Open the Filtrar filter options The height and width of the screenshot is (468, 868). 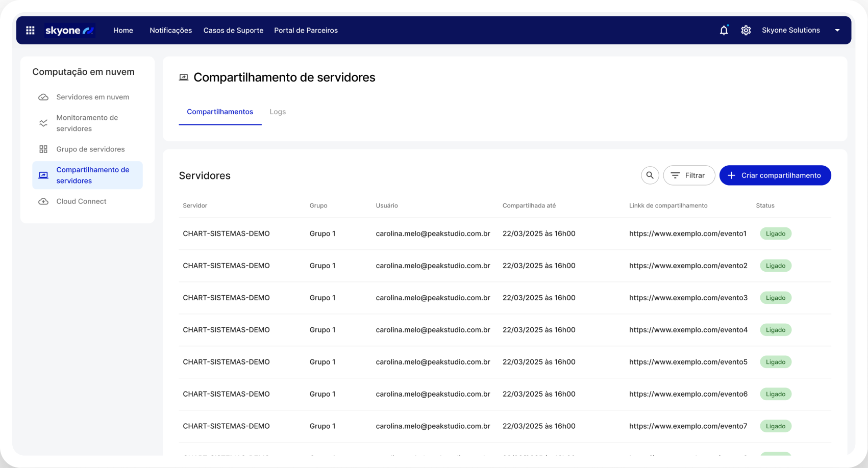(688, 175)
